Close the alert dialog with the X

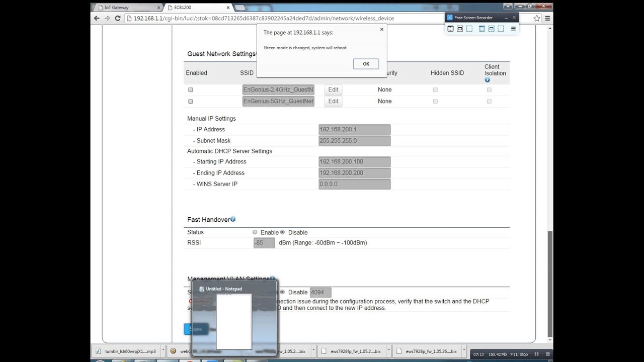click(x=381, y=29)
